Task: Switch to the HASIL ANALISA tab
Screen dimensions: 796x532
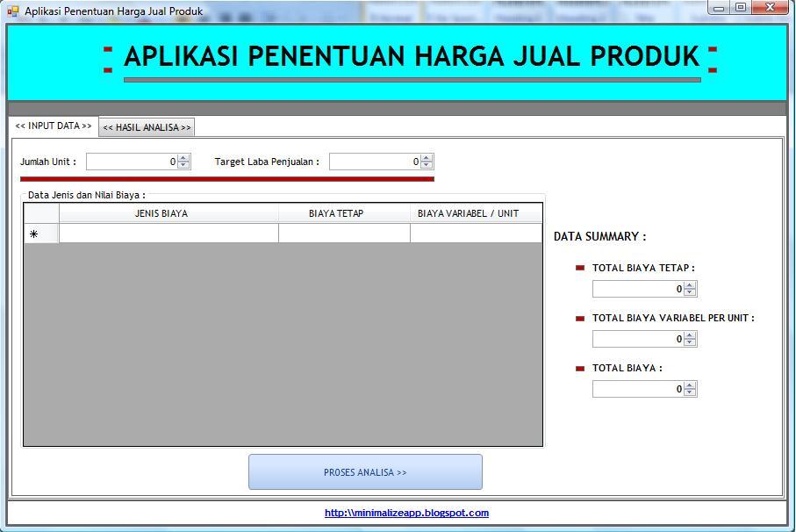Action: 146,126
